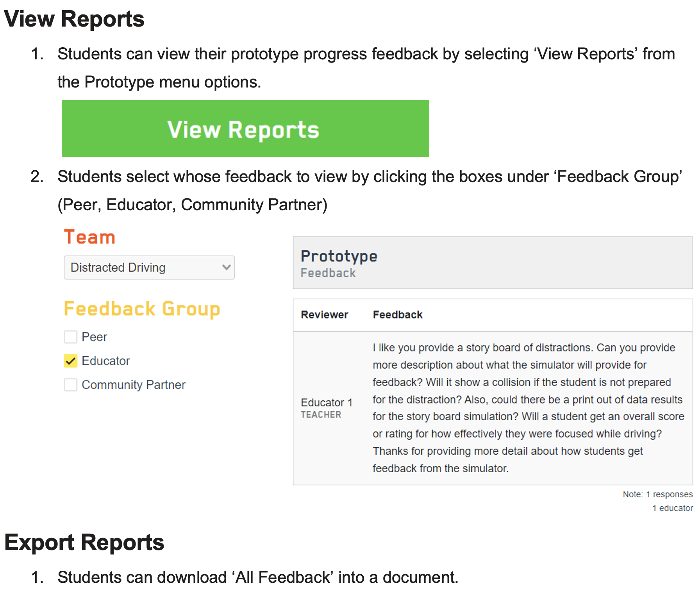Click the Feedback column header in the table

397,315
